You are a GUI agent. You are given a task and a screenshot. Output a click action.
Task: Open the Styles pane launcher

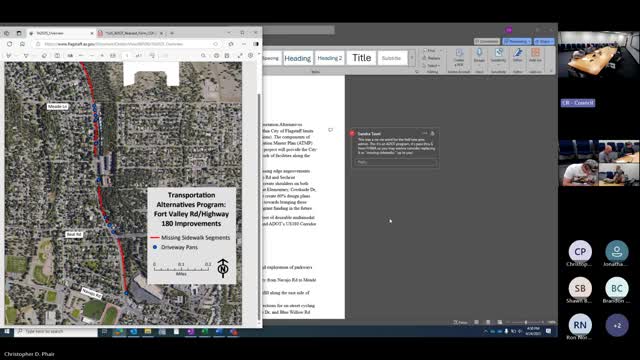417,71
